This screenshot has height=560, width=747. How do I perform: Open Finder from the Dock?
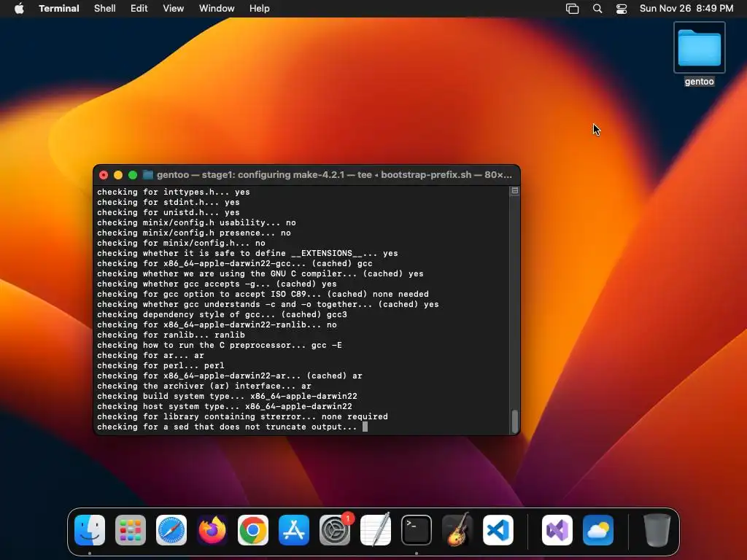[90, 530]
